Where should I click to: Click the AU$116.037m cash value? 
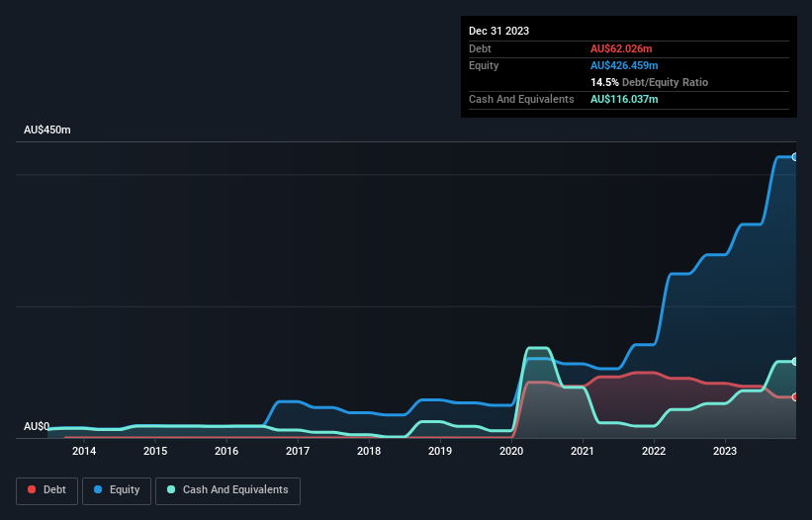[624, 99]
